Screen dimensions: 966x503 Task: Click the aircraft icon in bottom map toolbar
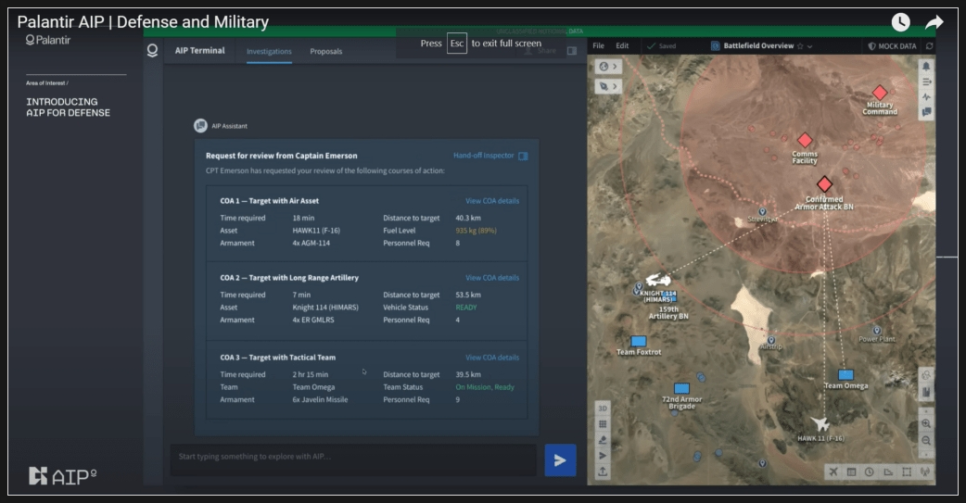pyautogui.click(x=832, y=472)
